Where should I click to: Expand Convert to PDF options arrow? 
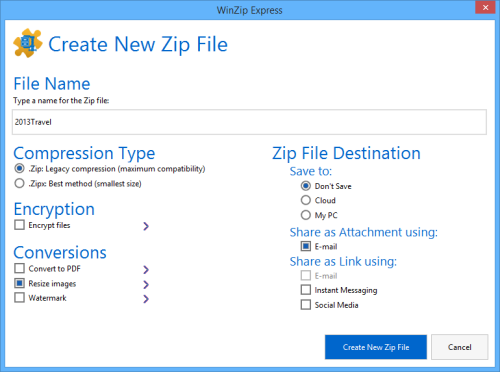pyautogui.click(x=146, y=270)
